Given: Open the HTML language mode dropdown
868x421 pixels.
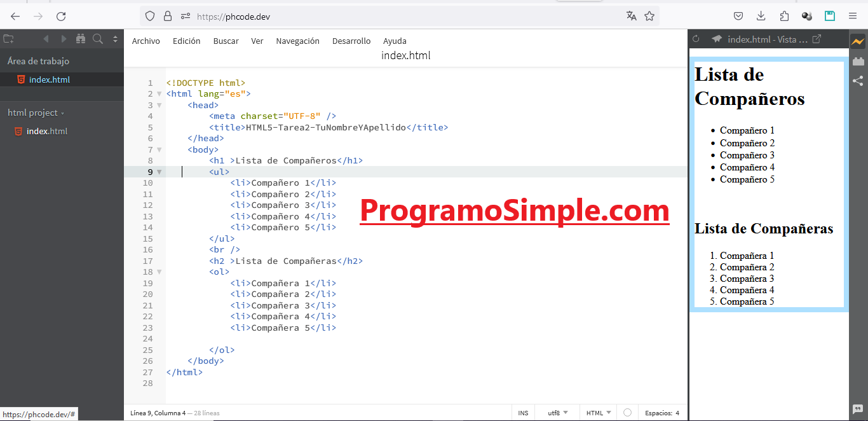Looking at the screenshot, I should point(595,413).
